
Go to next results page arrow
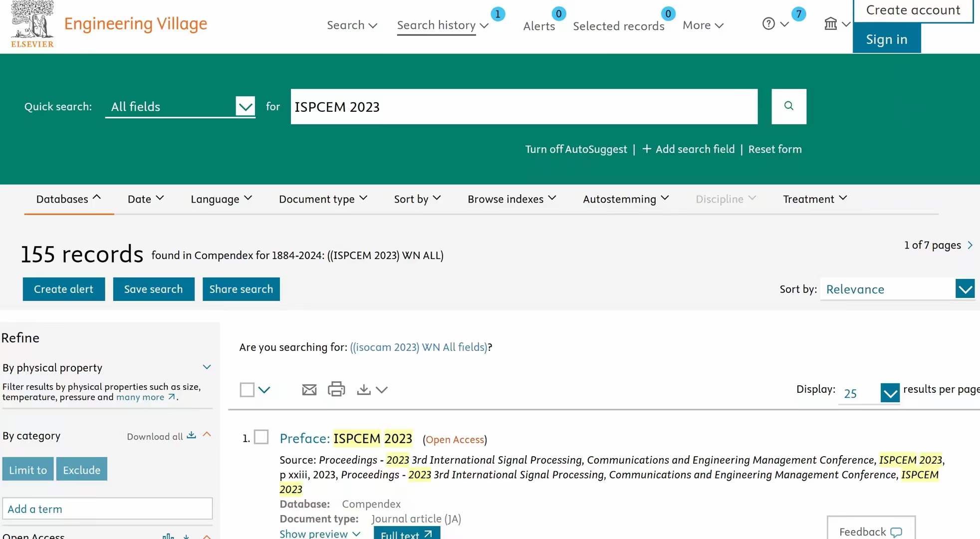click(970, 245)
